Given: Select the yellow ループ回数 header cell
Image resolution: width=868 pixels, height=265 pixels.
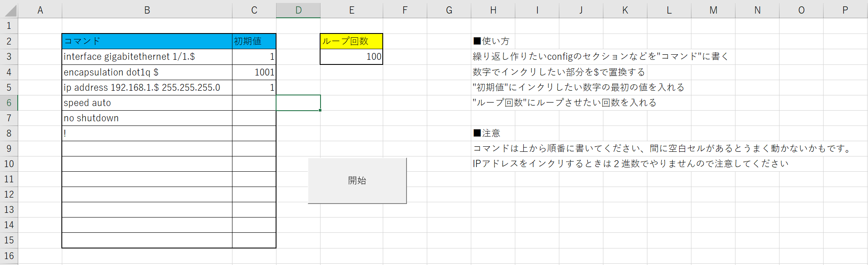Looking at the screenshot, I should pos(351,41).
